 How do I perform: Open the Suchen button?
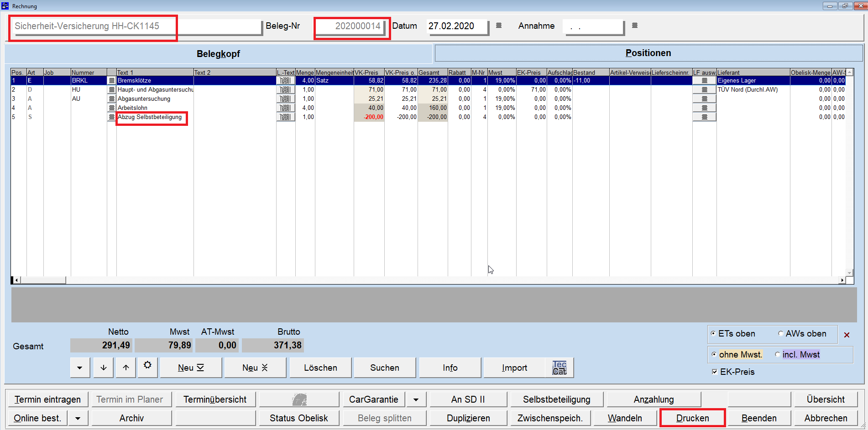385,368
